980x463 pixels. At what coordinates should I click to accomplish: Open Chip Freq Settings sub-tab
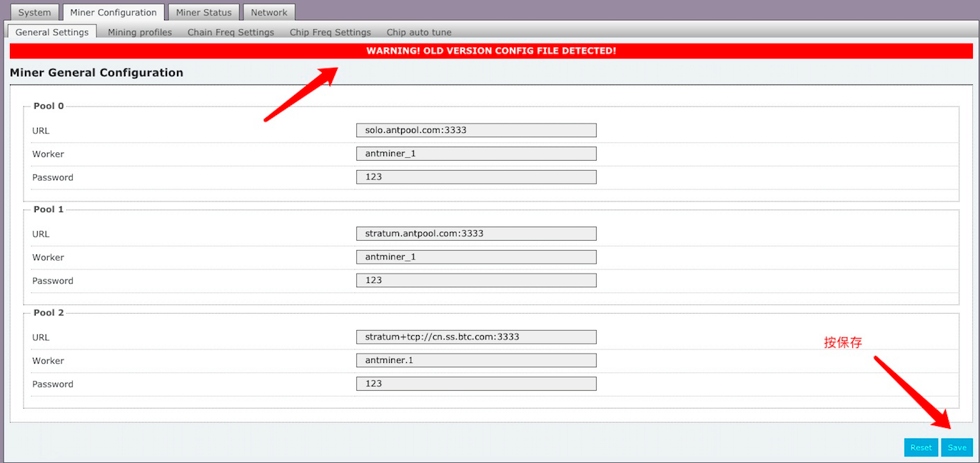click(330, 32)
